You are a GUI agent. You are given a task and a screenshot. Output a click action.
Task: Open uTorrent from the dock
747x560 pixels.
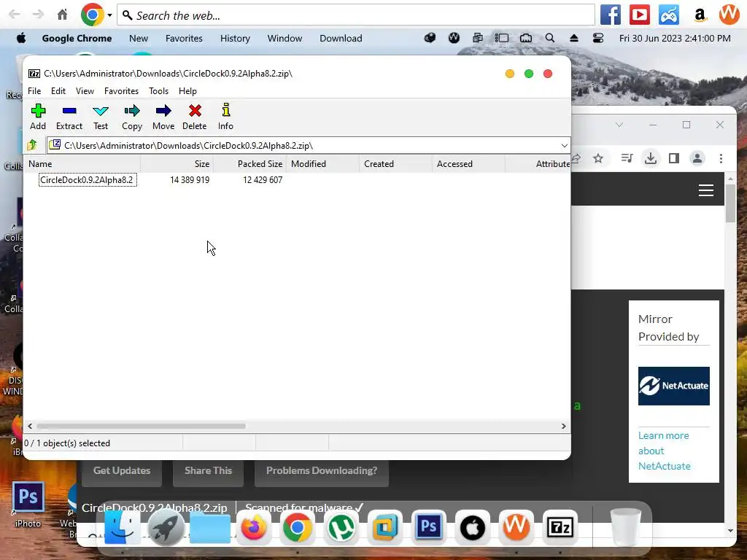click(341, 528)
